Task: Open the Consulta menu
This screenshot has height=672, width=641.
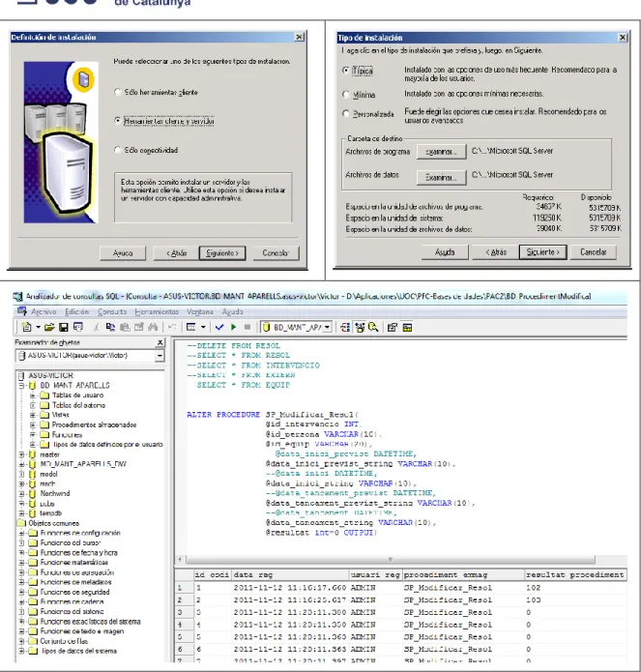Action: (x=112, y=311)
